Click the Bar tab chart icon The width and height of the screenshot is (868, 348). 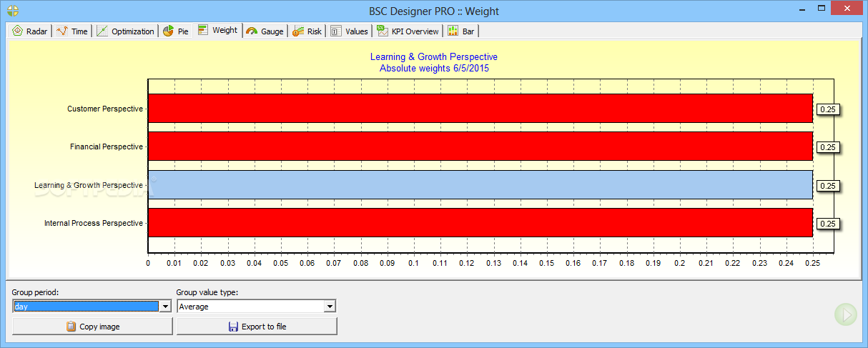coord(453,31)
